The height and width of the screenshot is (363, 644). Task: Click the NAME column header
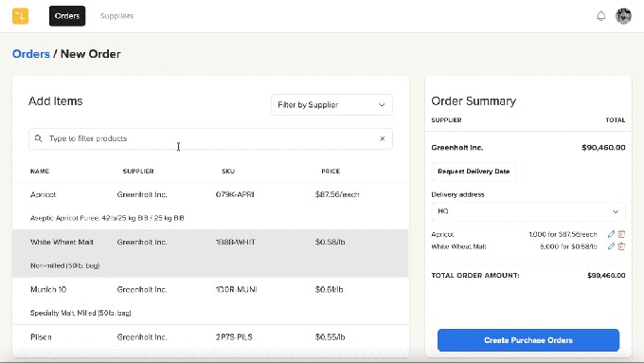point(40,171)
